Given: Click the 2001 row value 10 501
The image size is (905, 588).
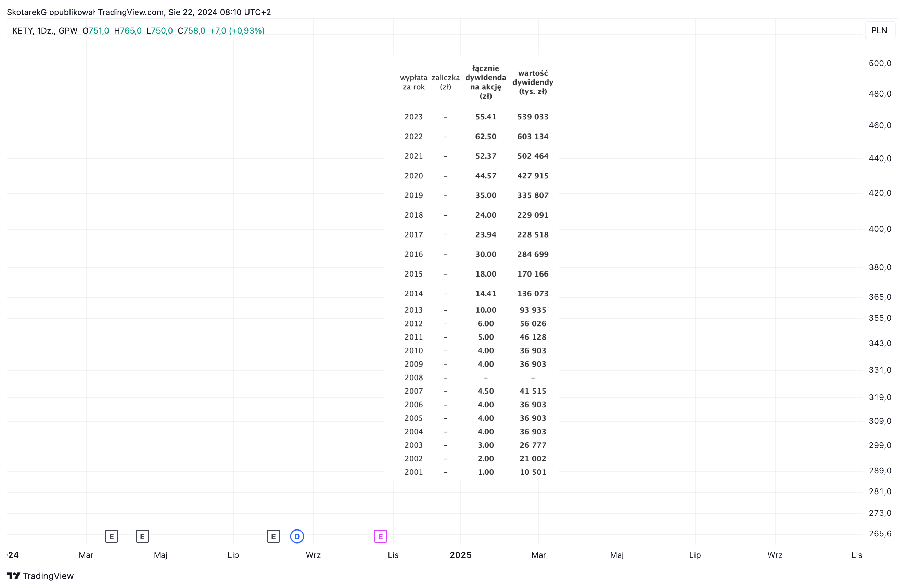Looking at the screenshot, I should click(533, 472).
